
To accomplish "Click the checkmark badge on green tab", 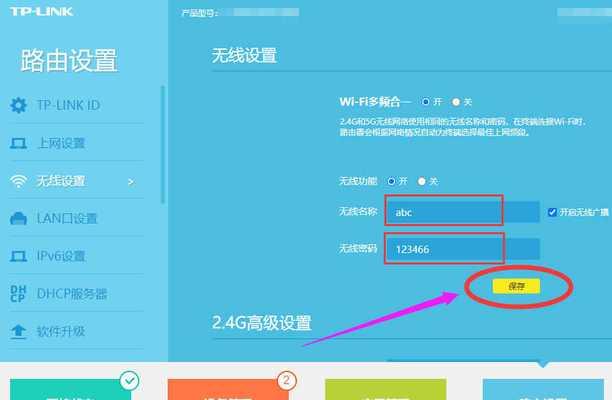I will [x=130, y=380].
